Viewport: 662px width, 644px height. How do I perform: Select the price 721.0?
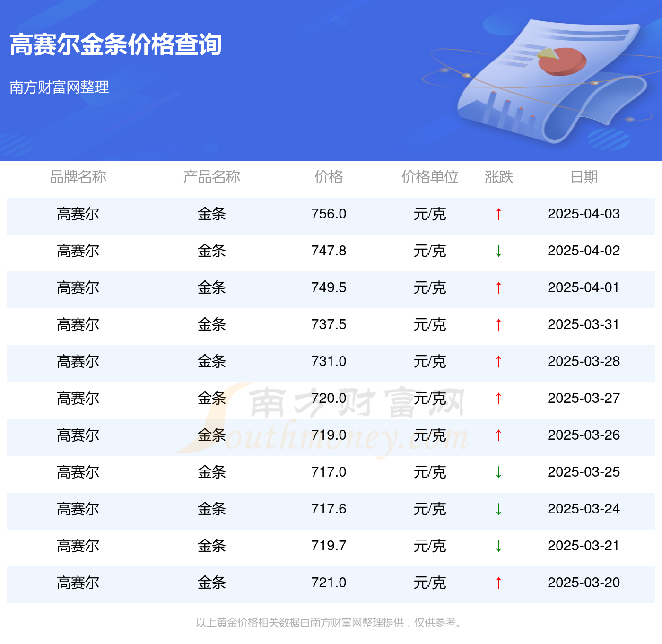pyautogui.click(x=329, y=583)
